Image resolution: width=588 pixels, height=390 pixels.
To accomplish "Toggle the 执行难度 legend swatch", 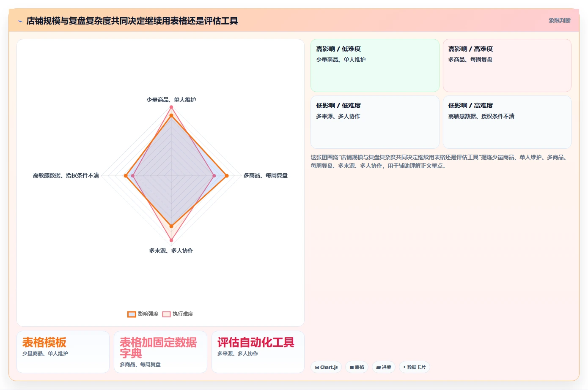I will 166,314.
